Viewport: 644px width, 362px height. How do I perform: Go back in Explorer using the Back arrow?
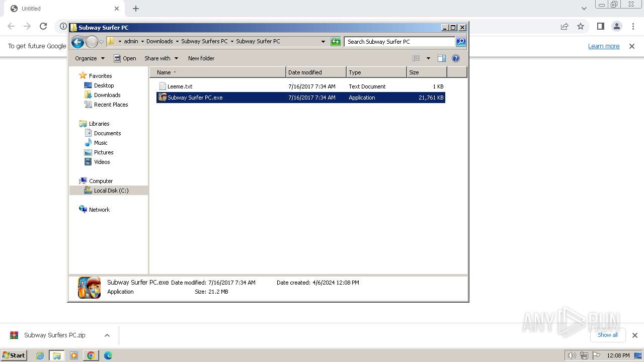click(x=77, y=42)
